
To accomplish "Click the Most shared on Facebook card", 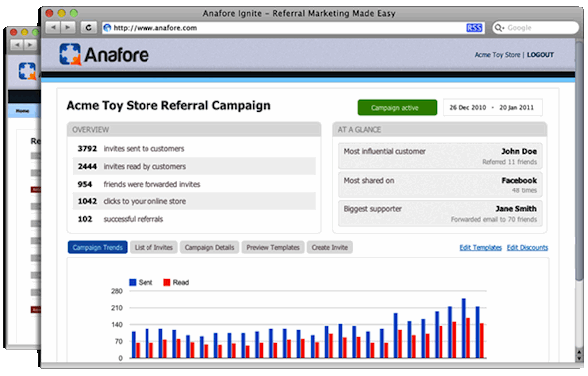I will pos(441,185).
